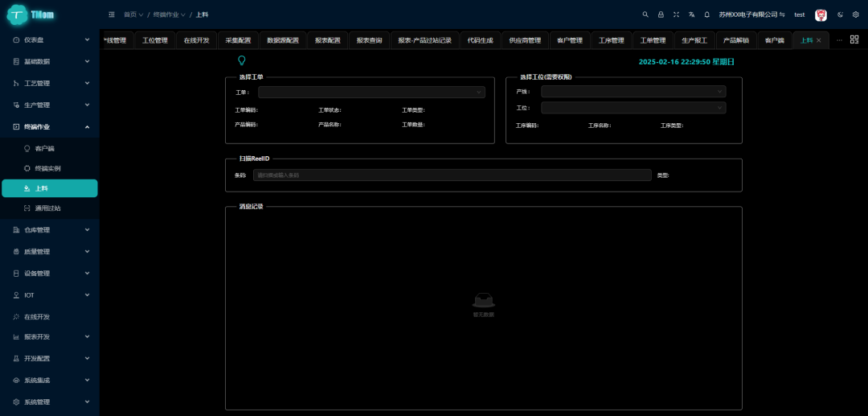Open the 工单 dropdown
This screenshot has height=416, width=868.
[371, 93]
